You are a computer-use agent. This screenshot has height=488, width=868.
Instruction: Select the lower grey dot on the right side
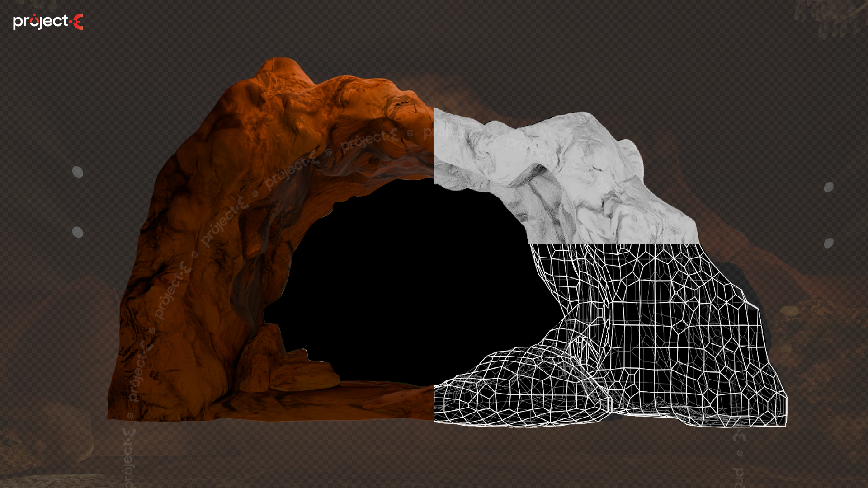828,243
